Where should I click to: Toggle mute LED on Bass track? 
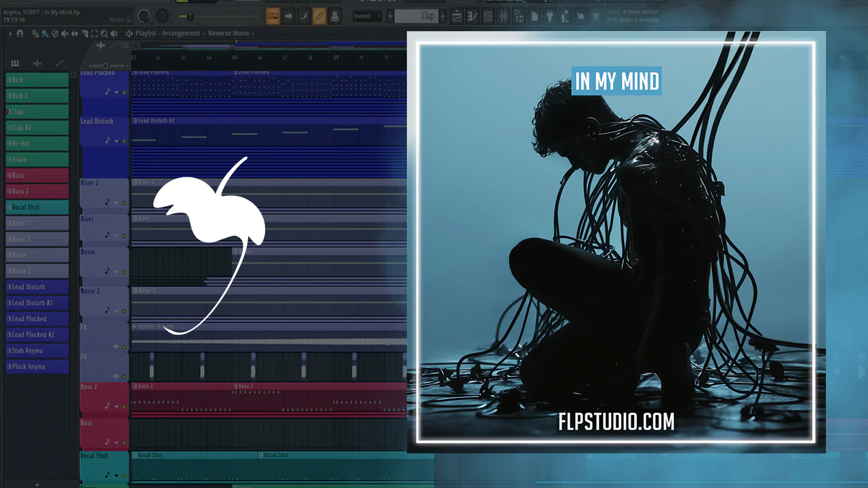pos(124,443)
